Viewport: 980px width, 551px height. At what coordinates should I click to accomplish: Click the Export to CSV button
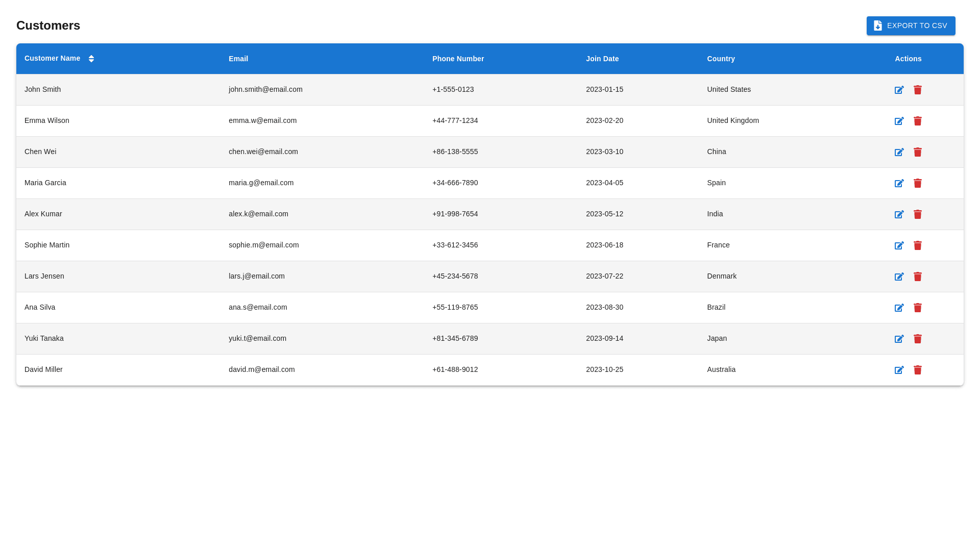click(x=911, y=26)
